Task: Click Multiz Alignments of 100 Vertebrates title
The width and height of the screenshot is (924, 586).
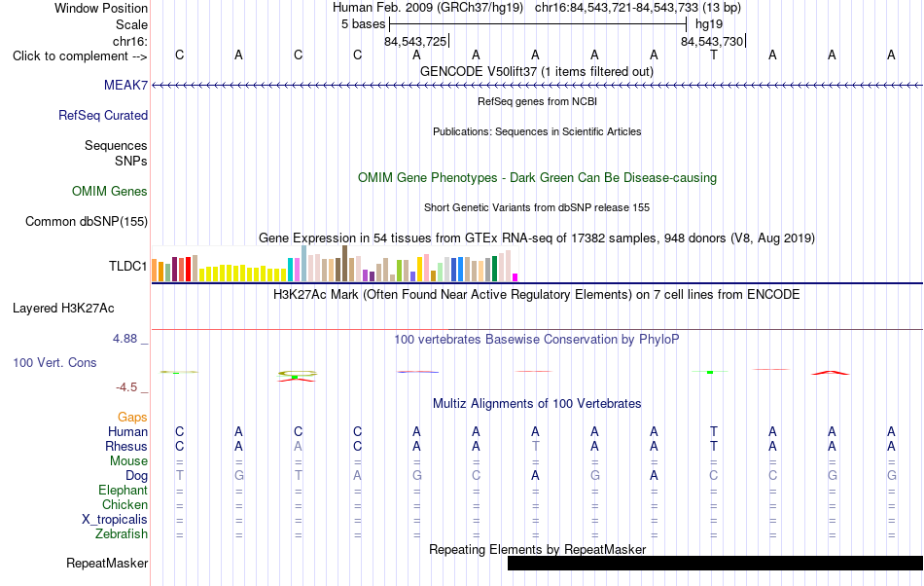Action: [x=537, y=403]
